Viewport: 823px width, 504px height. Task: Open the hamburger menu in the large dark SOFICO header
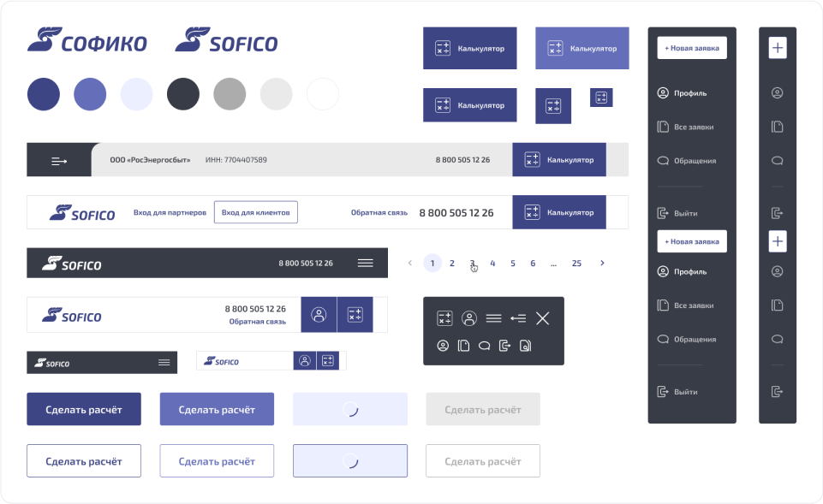coord(366,264)
